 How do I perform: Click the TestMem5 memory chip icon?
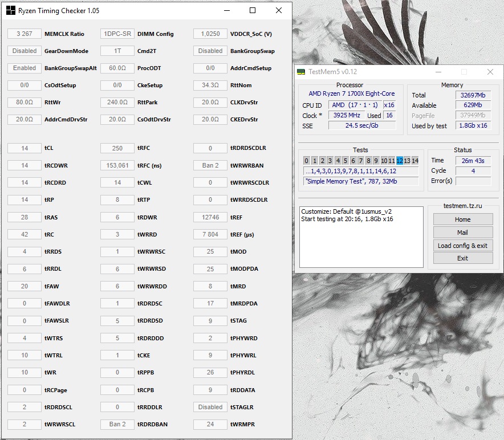[x=301, y=72]
